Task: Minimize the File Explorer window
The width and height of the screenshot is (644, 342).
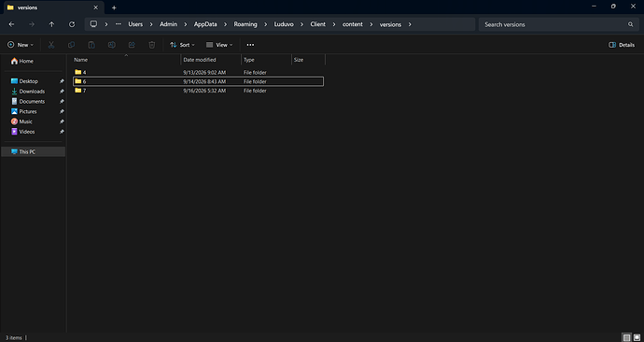Action: tap(594, 7)
